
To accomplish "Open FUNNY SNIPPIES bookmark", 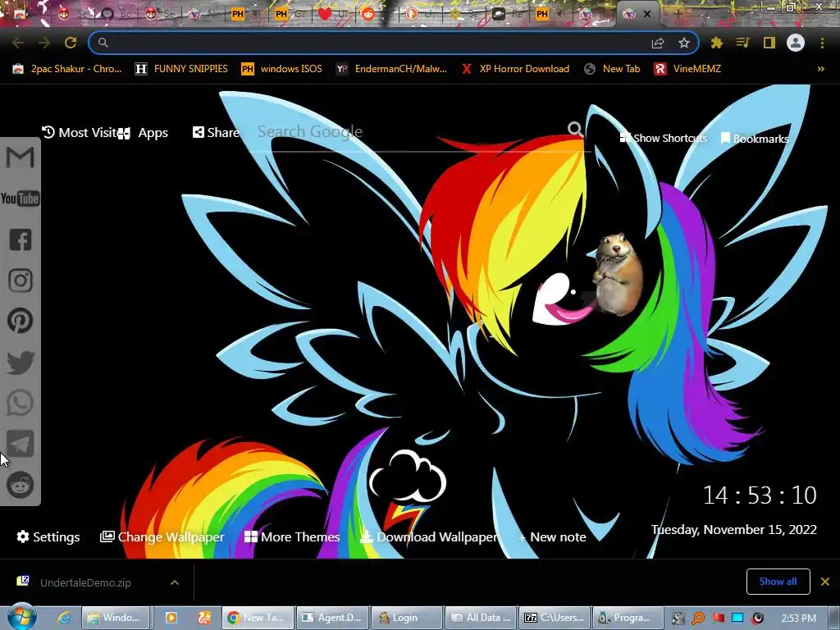I will pos(181,69).
